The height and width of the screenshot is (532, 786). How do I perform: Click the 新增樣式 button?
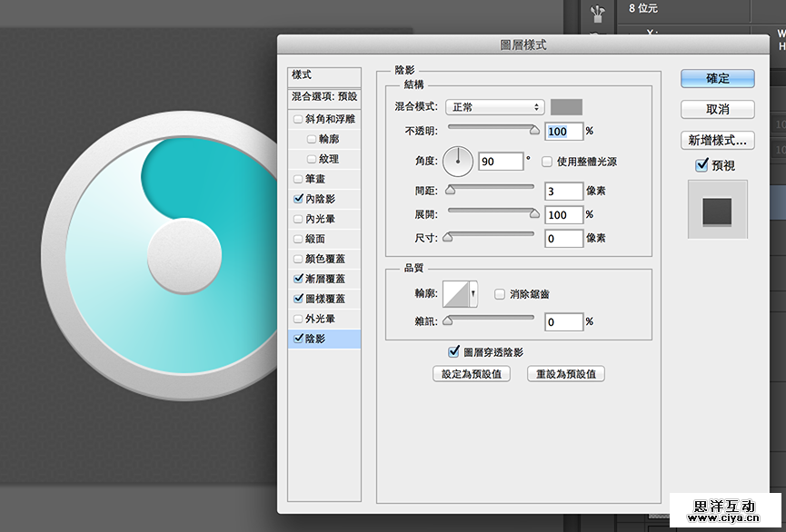717,139
